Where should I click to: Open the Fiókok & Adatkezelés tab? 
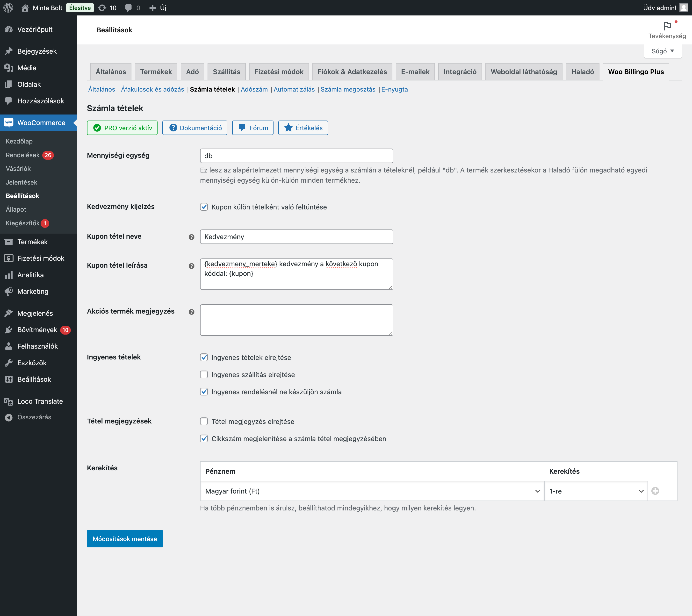pos(352,72)
